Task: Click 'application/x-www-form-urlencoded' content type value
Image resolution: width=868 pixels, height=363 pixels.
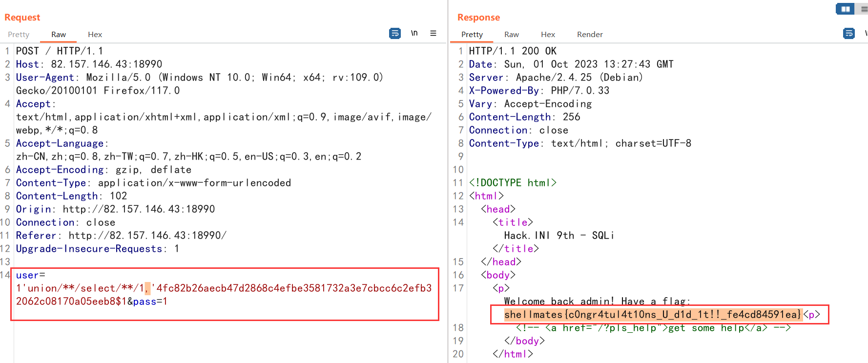Action: pos(194,183)
